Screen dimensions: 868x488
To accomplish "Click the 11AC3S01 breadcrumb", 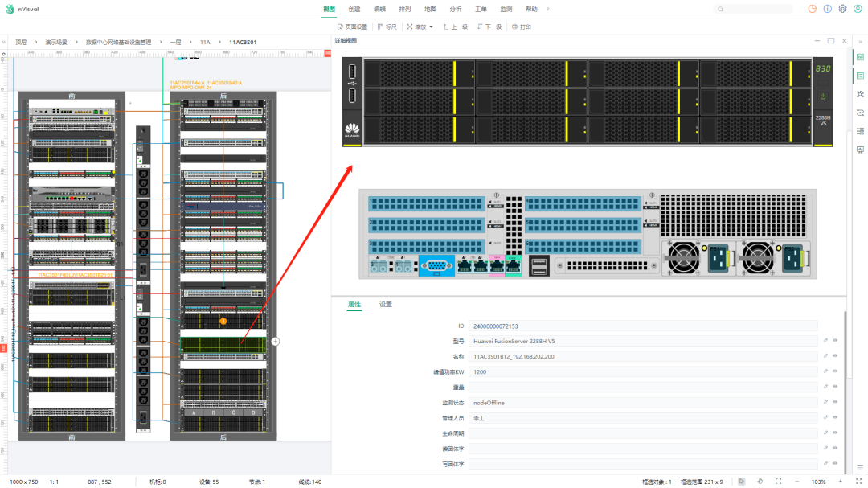I will pyautogui.click(x=243, y=42).
